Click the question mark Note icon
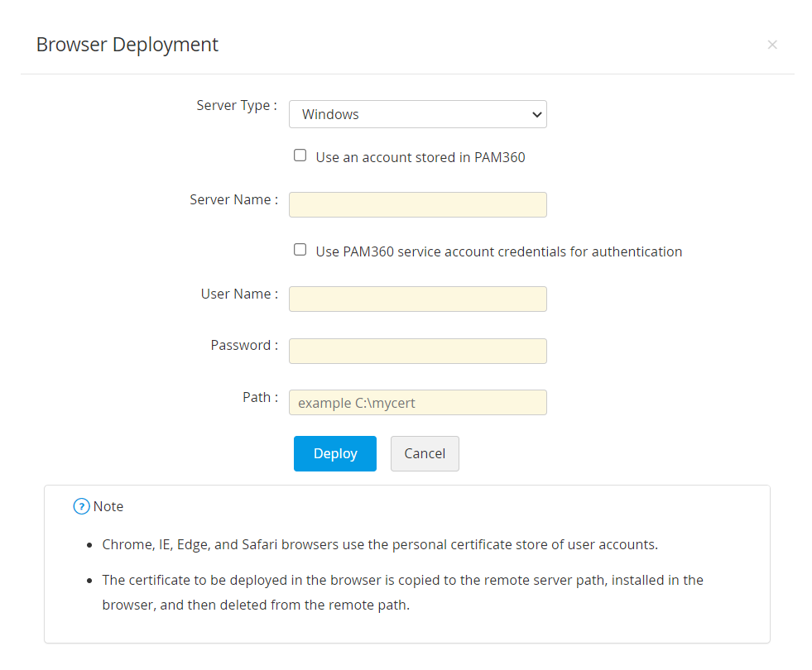Viewport: 812px width, 670px height. click(x=81, y=506)
